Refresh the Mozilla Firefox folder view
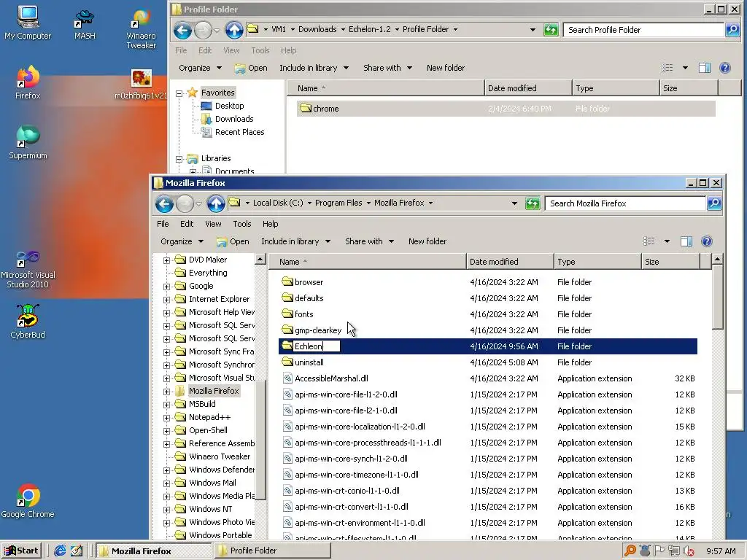The width and height of the screenshot is (747, 560). [533, 203]
